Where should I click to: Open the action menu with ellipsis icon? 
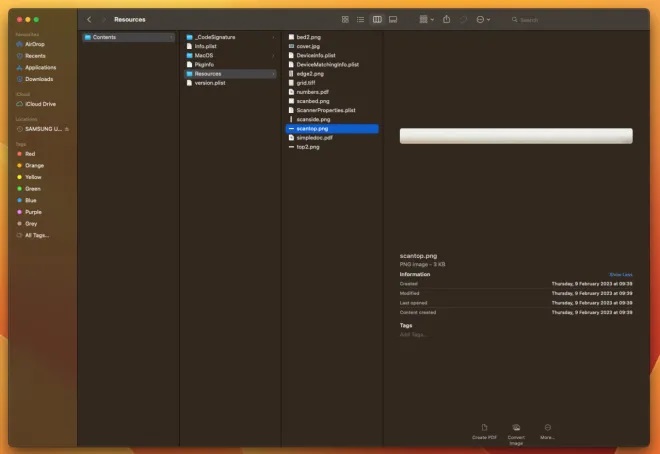tap(483, 19)
